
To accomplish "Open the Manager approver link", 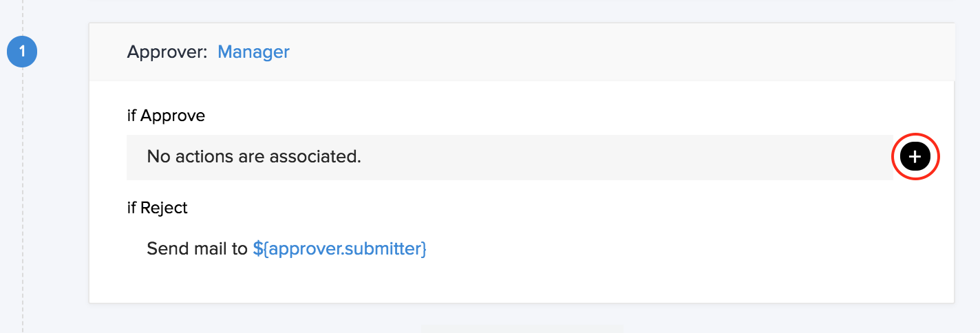I will point(253,52).
